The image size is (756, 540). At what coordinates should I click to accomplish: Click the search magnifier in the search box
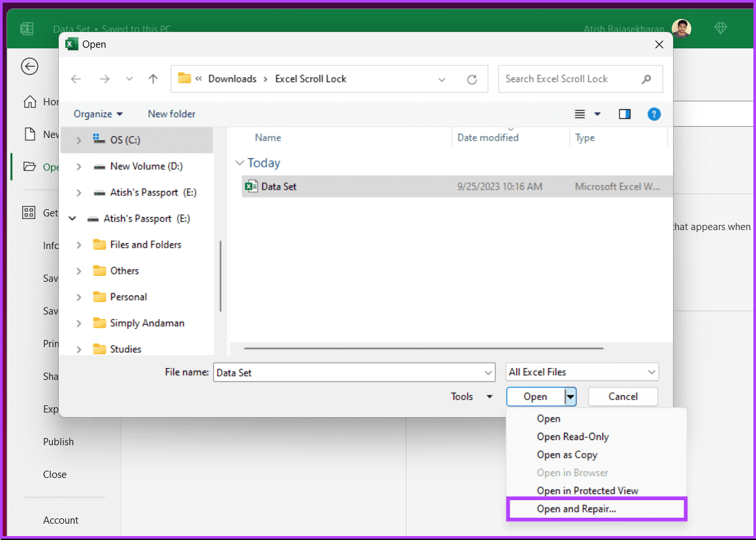tap(646, 78)
